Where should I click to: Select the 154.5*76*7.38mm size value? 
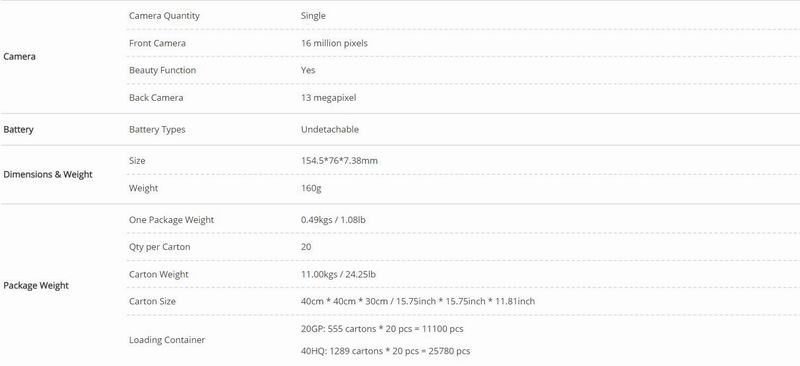point(339,161)
